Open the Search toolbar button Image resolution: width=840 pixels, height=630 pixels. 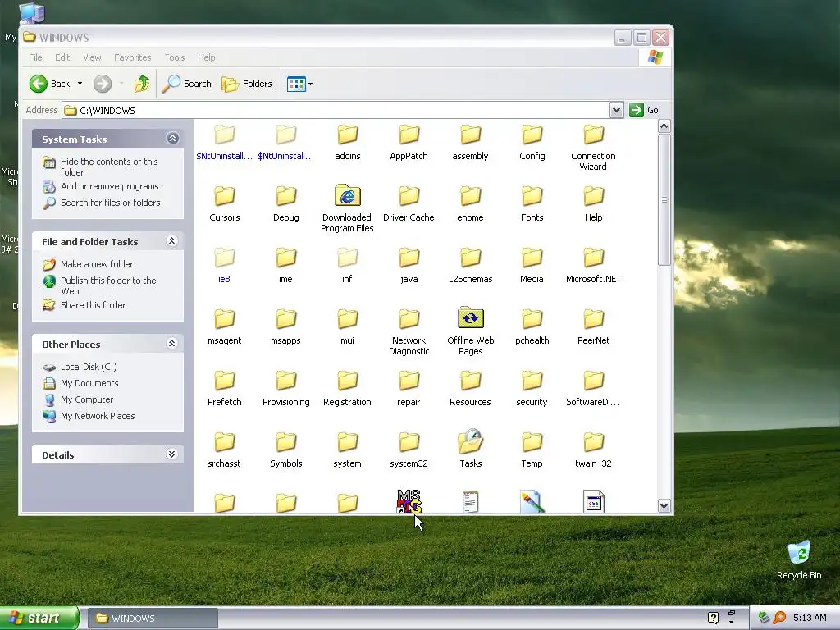186,84
